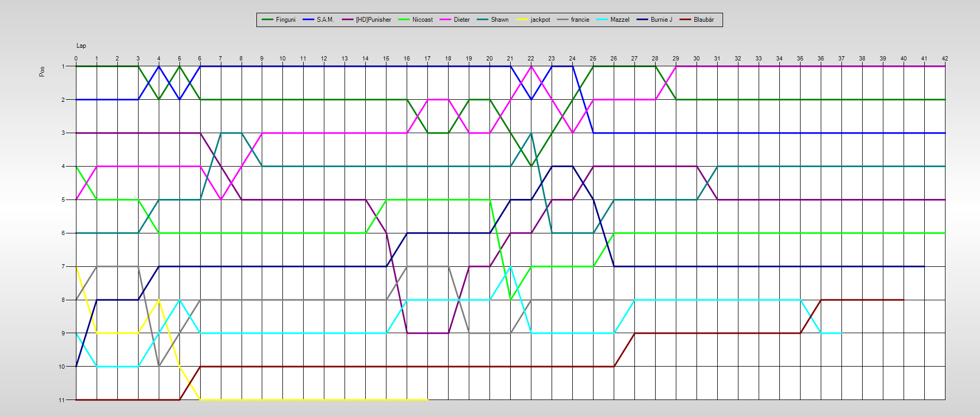Select francie in the legend

click(580, 20)
